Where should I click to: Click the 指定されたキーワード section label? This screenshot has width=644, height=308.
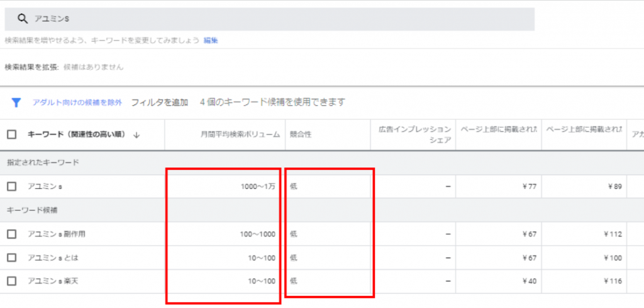[x=43, y=163]
